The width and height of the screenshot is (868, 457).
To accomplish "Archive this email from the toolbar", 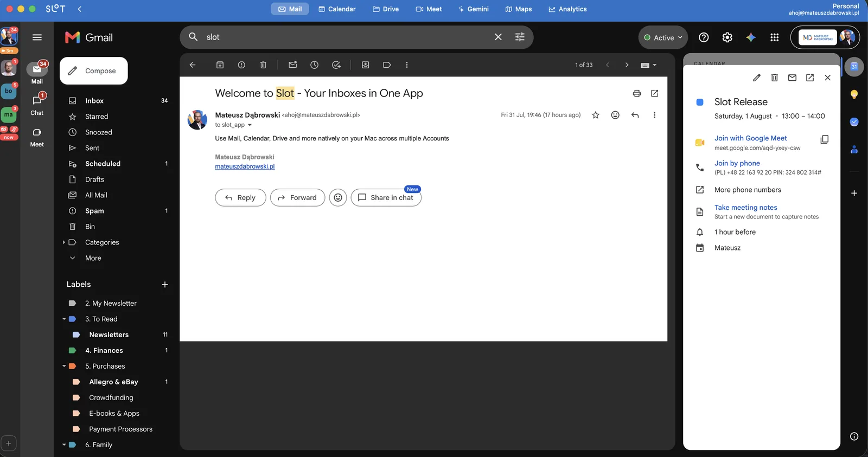I will (x=220, y=65).
